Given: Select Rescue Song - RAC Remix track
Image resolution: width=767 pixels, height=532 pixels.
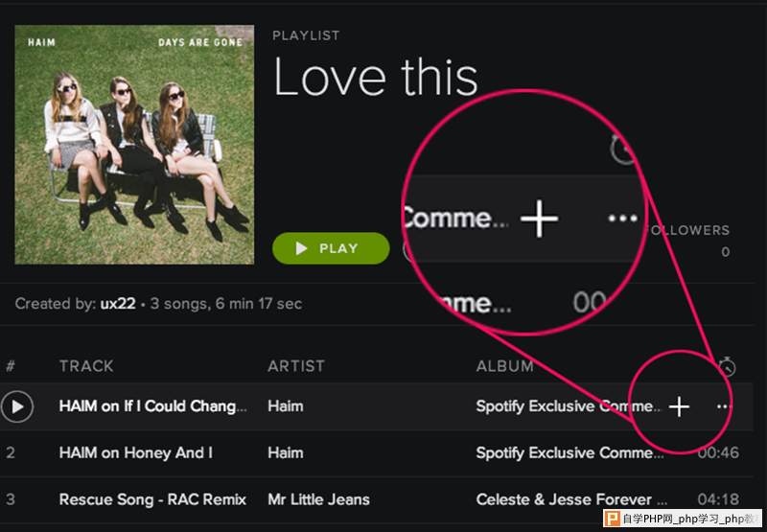Looking at the screenshot, I should tap(152, 499).
